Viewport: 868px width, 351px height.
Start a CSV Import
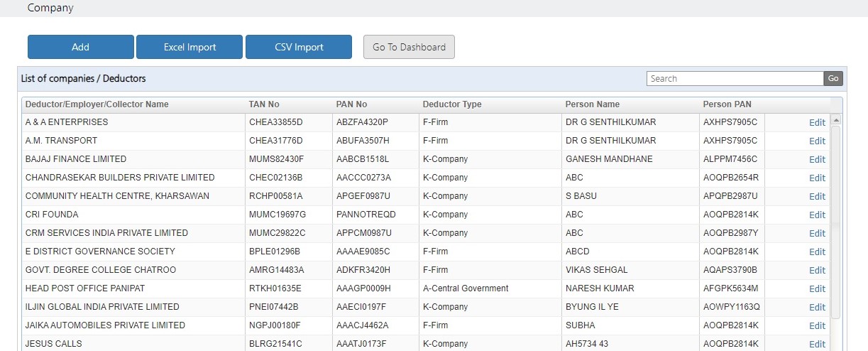[299, 47]
